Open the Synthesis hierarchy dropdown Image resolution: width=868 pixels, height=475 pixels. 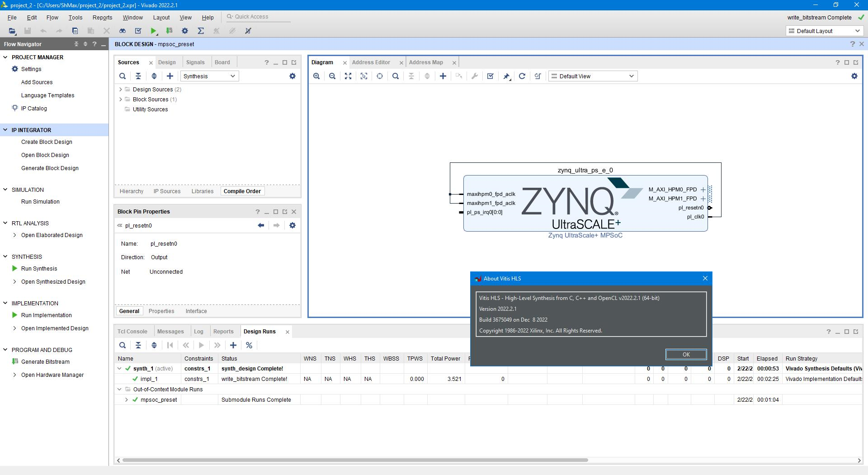pyautogui.click(x=209, y=76)
